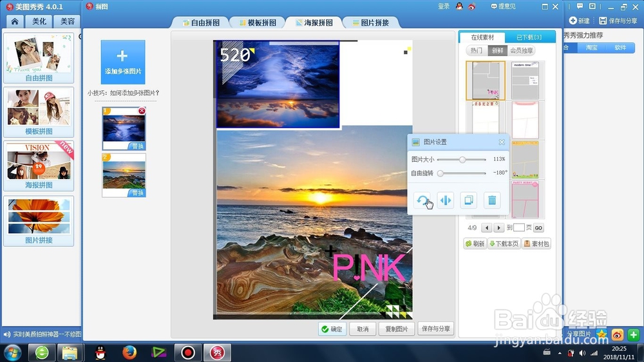644x362 pixels.
Task: Click the duplicate layer icon in image settings
Action: pyautogui.click(x=469, y=200)
